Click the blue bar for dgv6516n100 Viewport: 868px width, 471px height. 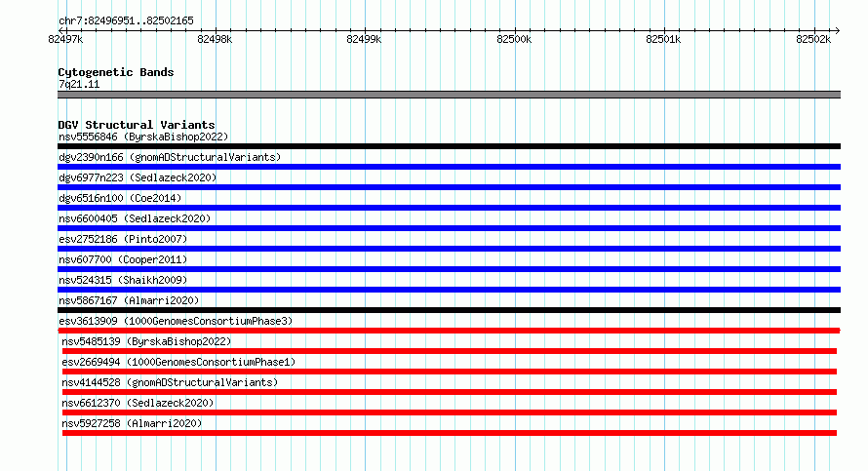pyautogui.click(x=449, y=208)
